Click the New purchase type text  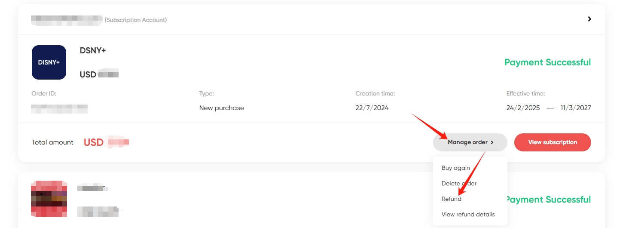[x=222, y=108]
